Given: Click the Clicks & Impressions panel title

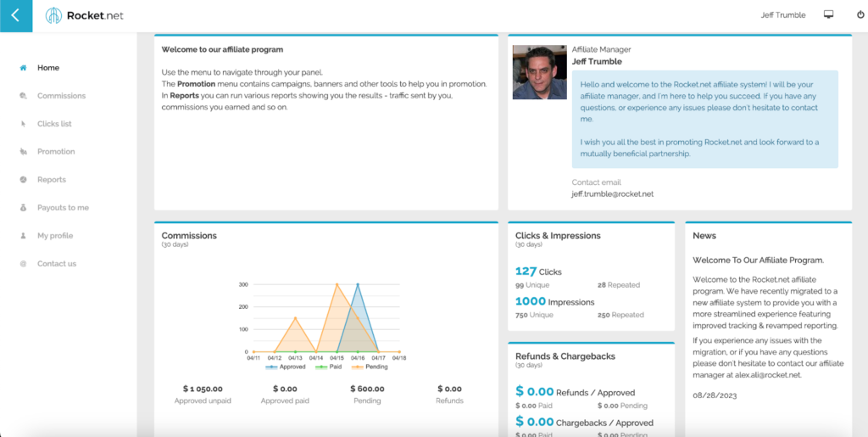Looking at the screenshot, I should coord(558,235).
